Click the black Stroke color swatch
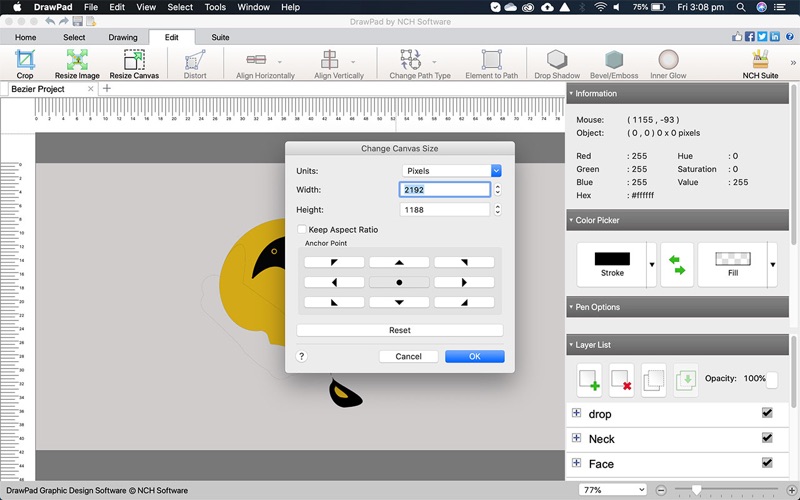Screen dimensions: 800x500 tap(612, 259)
